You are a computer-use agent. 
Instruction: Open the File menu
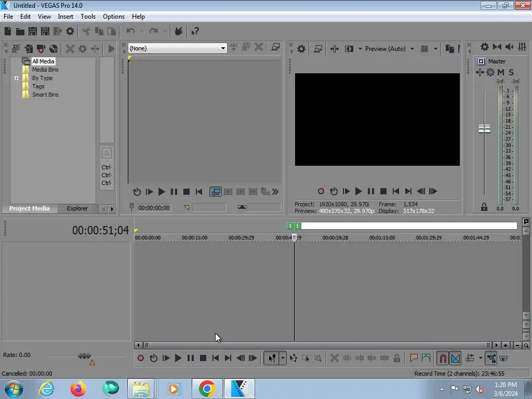(8, 16)
